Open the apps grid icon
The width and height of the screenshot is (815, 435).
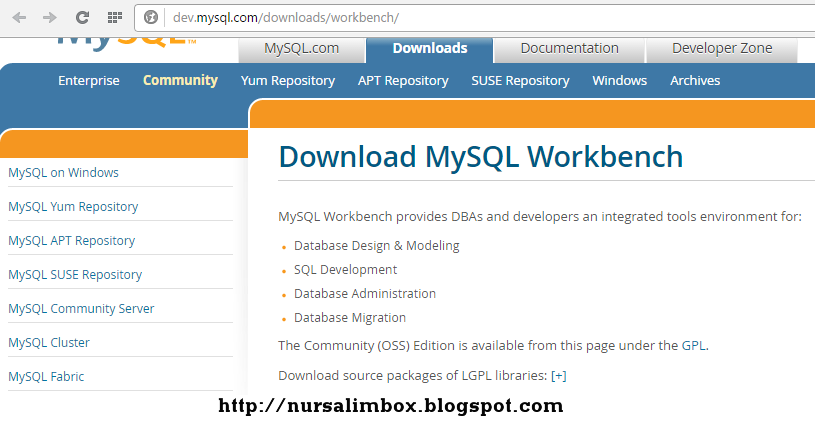[114, 18]
